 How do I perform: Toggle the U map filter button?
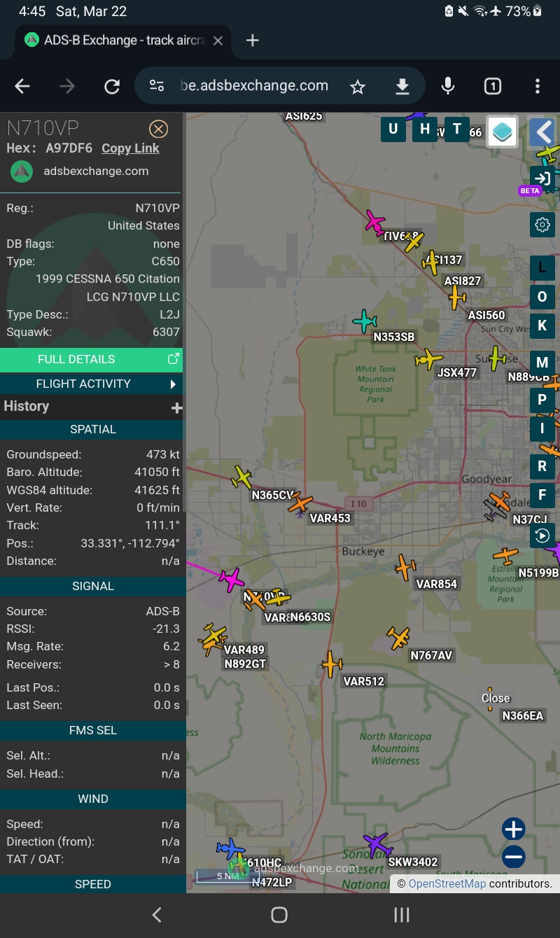point(393,129)
